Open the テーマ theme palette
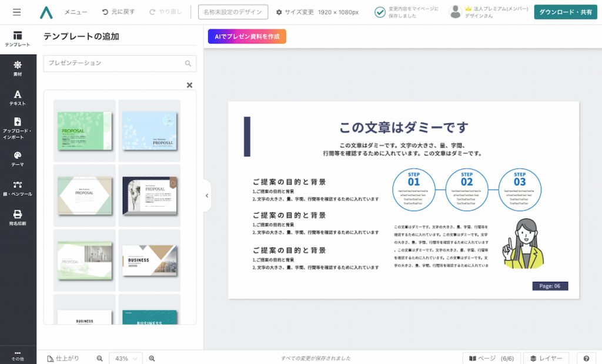Viewport: 602px width, 364px height. (x=18, y=159)
